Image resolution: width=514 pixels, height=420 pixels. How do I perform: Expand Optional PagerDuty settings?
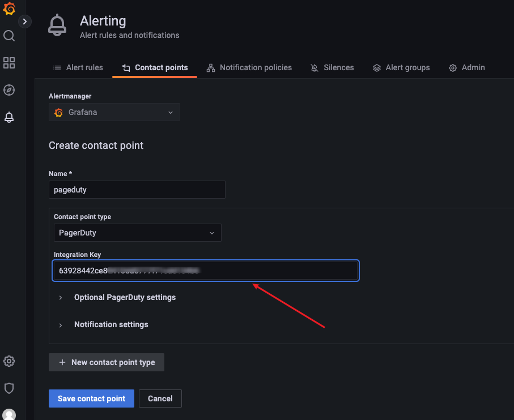coord(117,298)
